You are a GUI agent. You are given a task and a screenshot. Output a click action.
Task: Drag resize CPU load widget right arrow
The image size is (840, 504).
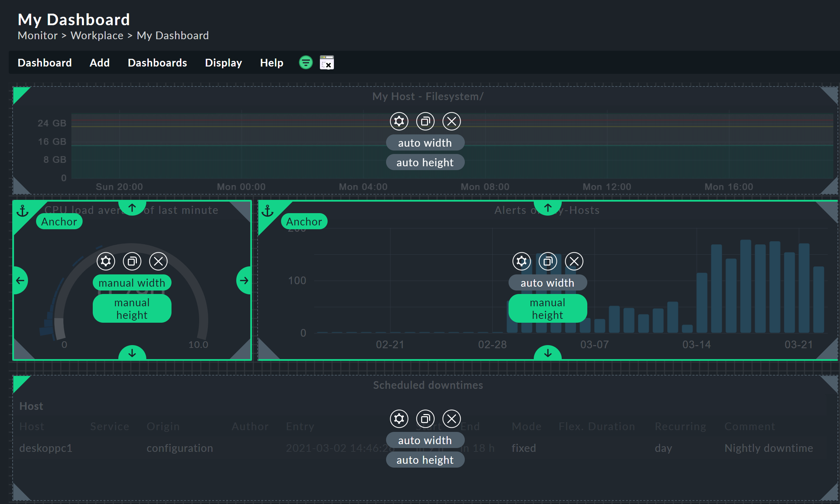[244, 280]
